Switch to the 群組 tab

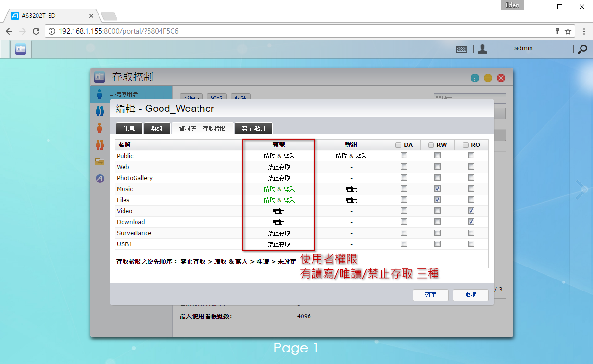click(157, 129)
